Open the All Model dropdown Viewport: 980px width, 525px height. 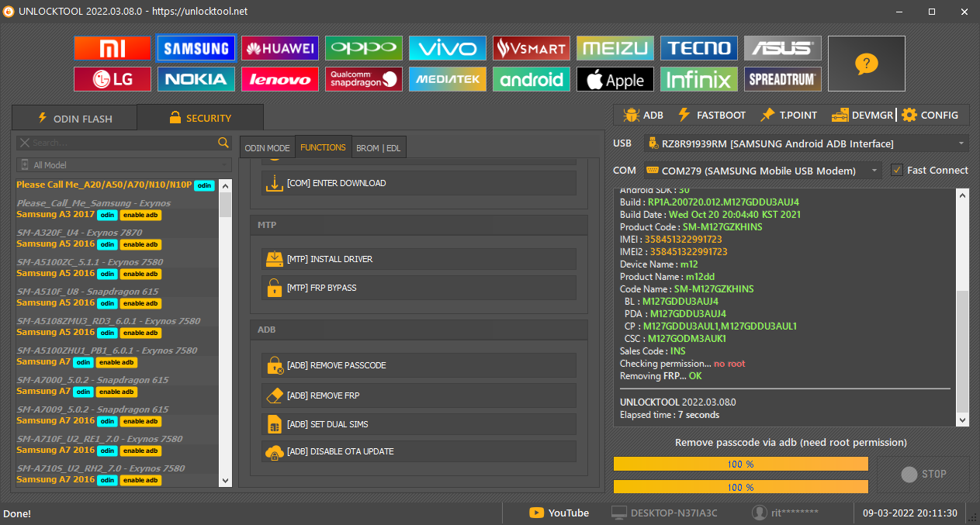(x=124, y=164)
